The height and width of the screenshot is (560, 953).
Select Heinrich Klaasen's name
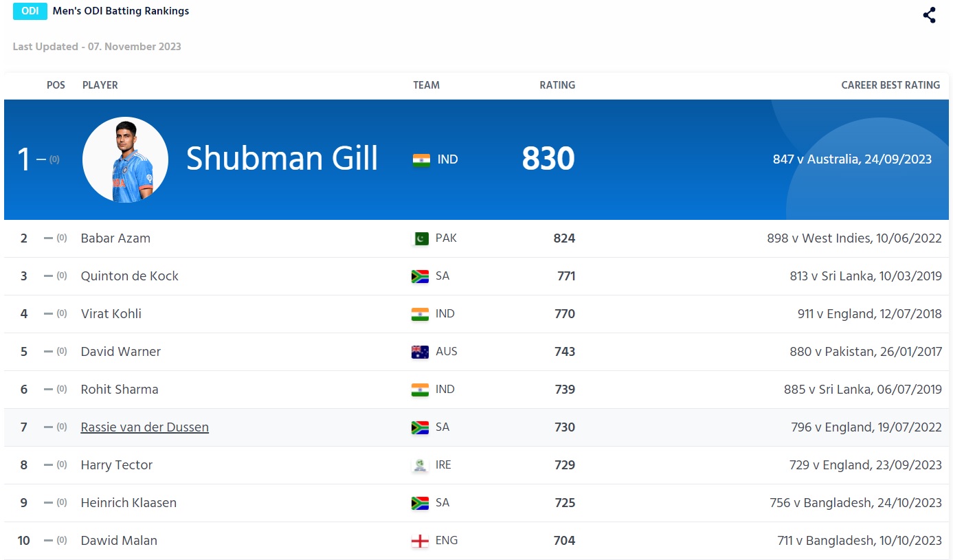[x=128, y=503]
